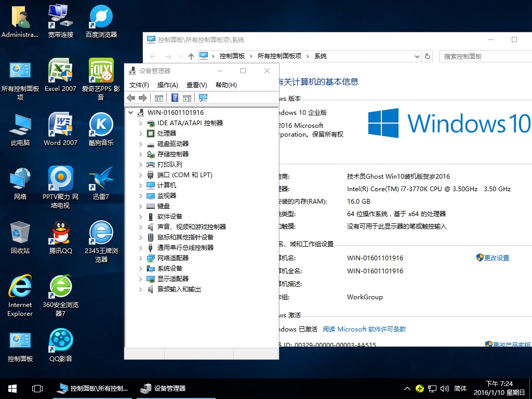Open the 查看(V) menu

pyautogui.click(x=197, y=85)
